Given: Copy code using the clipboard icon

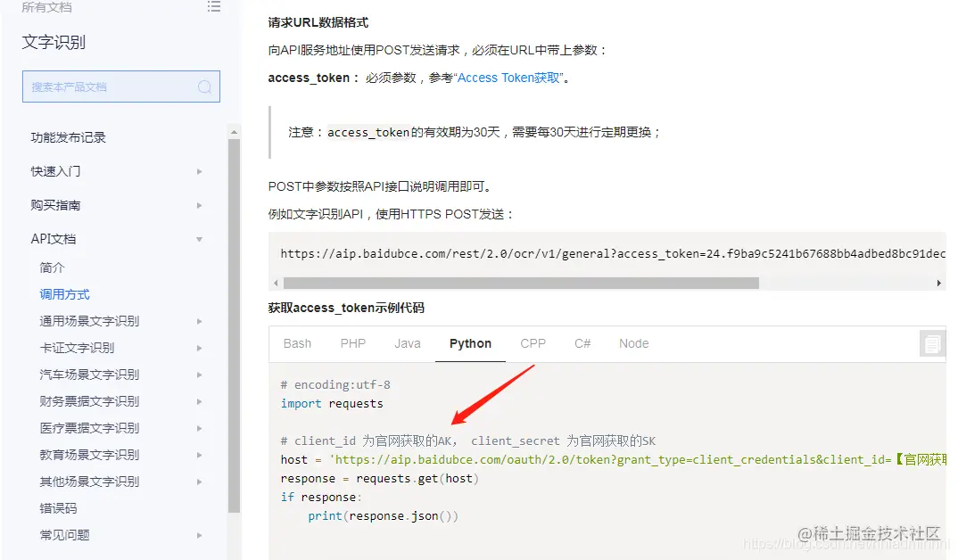Looking at the screenshot, I should coord(932,344).
